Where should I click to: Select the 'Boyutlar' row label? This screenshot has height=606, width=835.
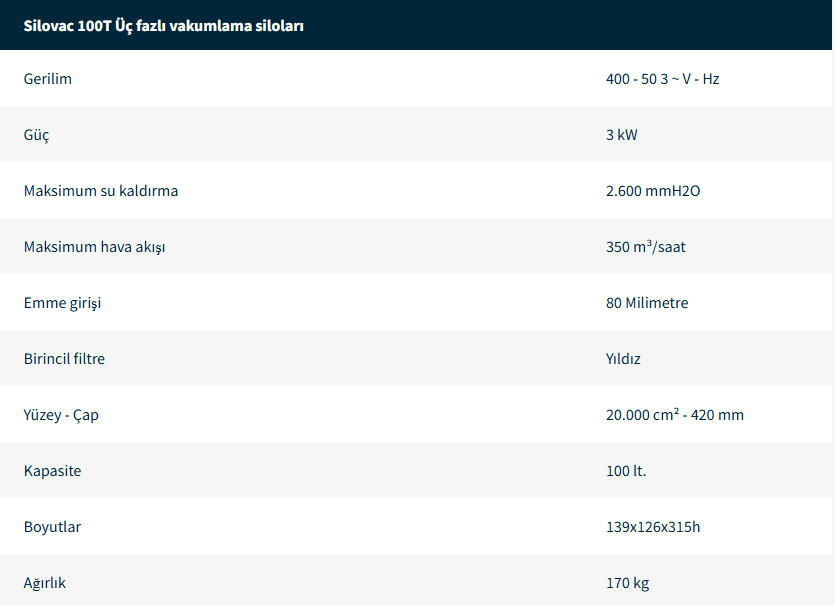click(x=52, y=527)
